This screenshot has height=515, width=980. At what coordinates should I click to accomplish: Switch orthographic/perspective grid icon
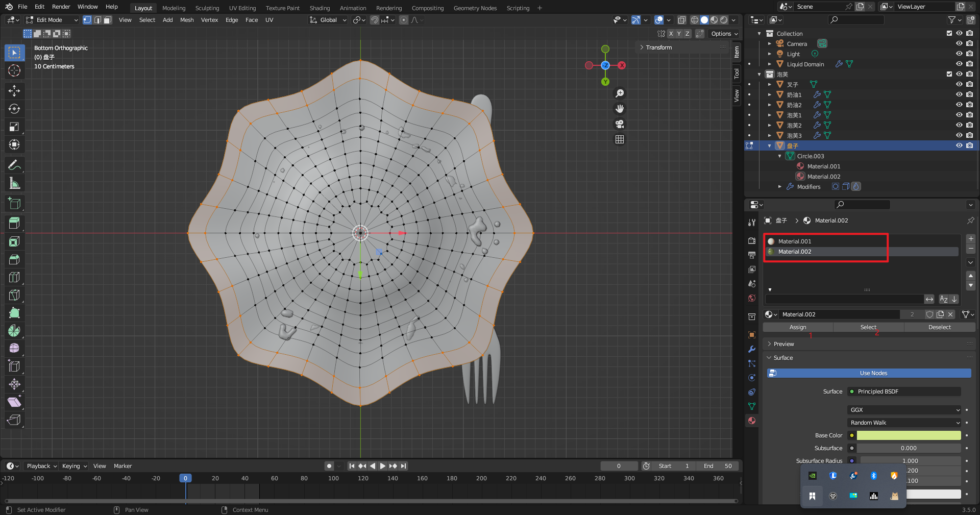pos(620,139)
